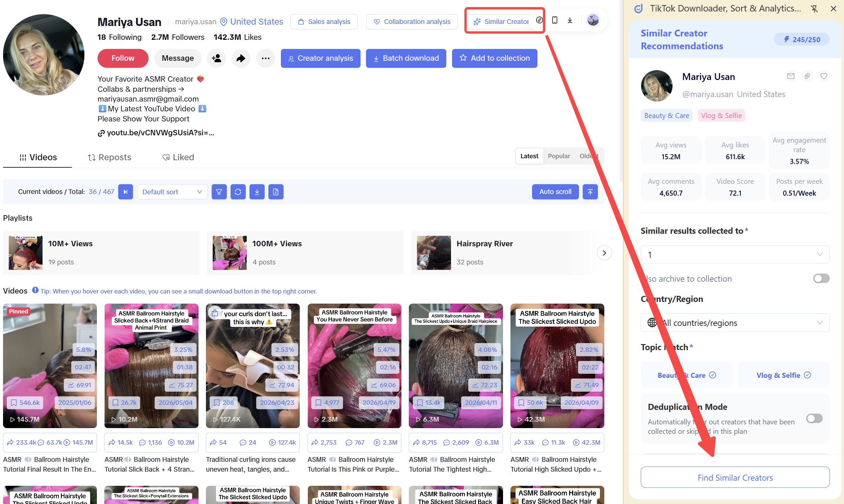Click the Similar Creator button
The width and height of the screenshot is (844, 504).
click(501, 22)
